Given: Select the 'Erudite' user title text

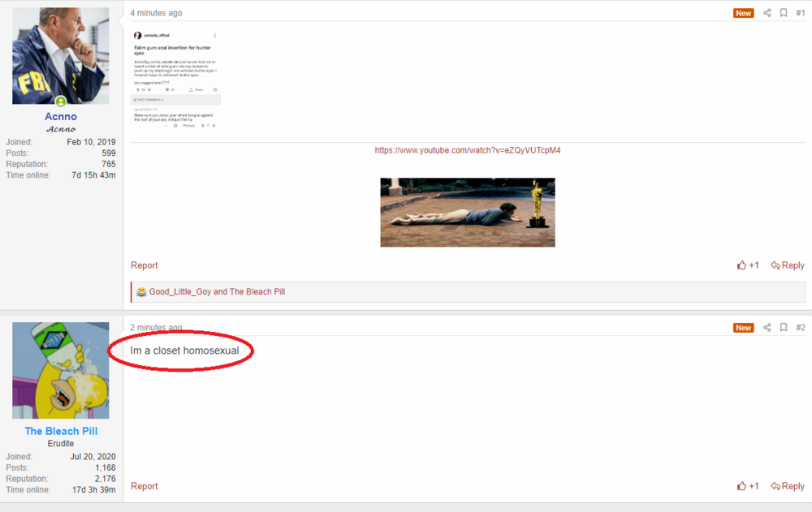Looking at the screenshot, I should click(x=61, y=444).
